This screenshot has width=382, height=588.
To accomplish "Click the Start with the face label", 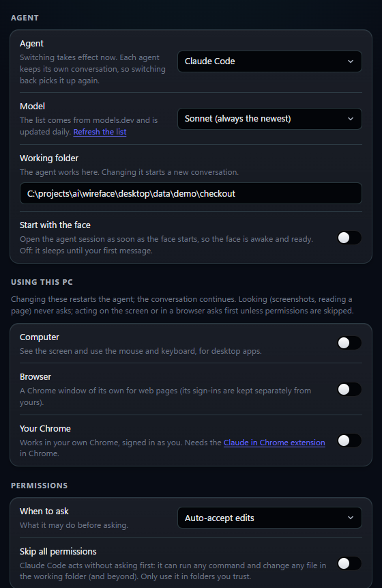I will click(x=55, y=225).
